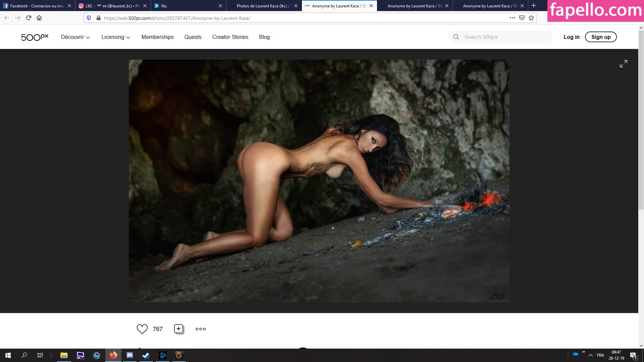Add photo to gallery icon
Screen dimensions: 644x362
point(179,329)
